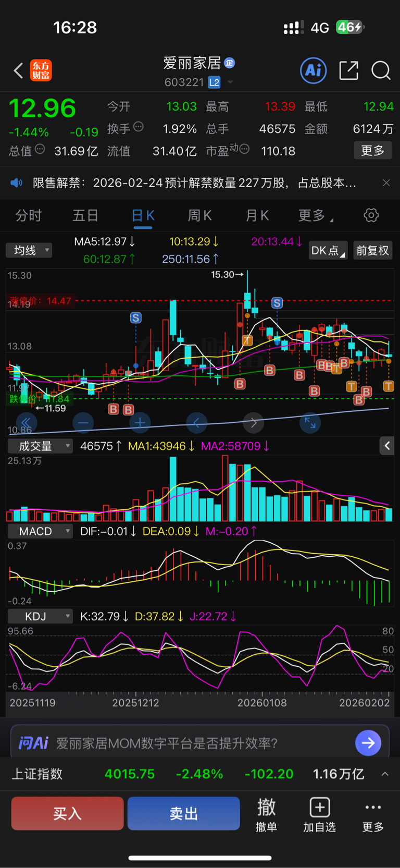Image resolution: width=400 pixels, height=868 pixels.
Task: Tap the blue 卖出 sell button
Action: pyautogui.click(x=184, y=813)
